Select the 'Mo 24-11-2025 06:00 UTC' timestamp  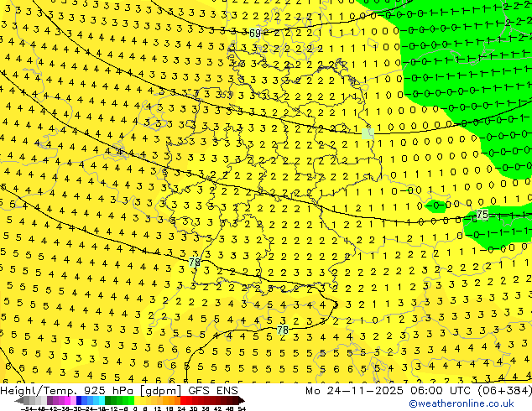pos(389,391)
